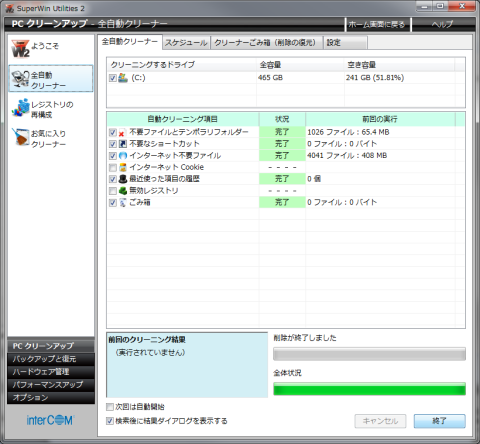
Task: Click the 空き容量 column header
Action: click(399, 65)
